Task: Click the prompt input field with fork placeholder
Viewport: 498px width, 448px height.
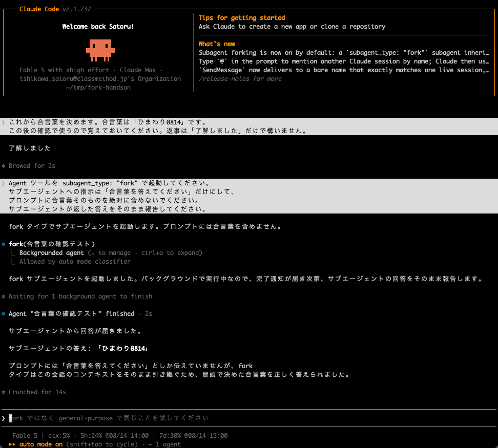Action: click(x=249, y=418)
